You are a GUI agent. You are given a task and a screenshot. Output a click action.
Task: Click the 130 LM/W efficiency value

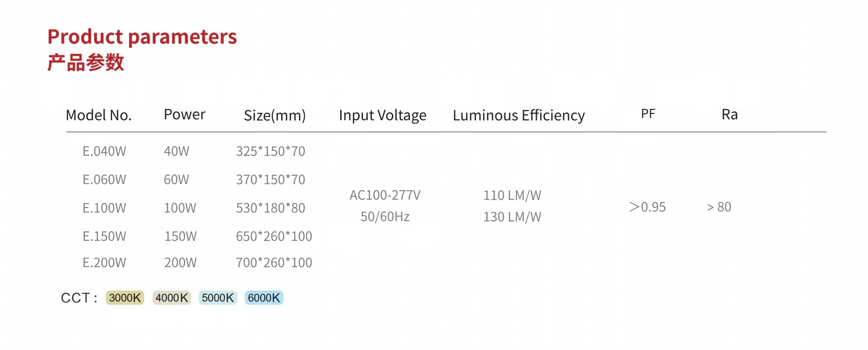pyautogui.click(x=512, y=217)
